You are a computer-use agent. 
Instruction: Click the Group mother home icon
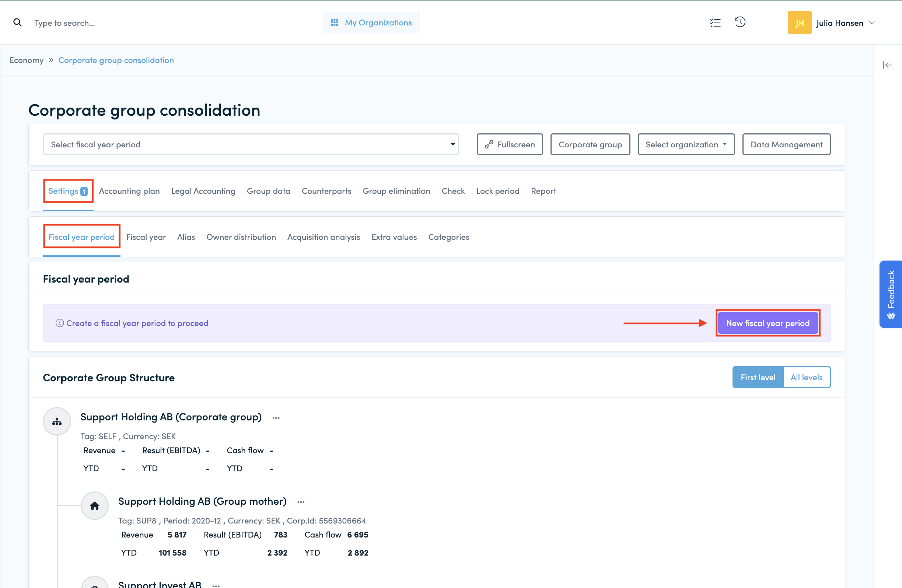pos(95,505)
